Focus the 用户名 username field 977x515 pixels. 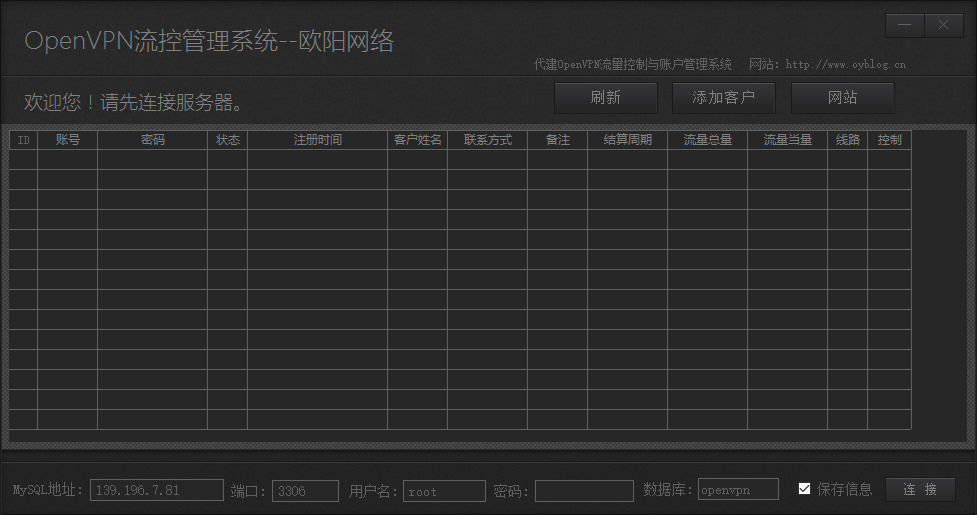click(x=444, y=490)
